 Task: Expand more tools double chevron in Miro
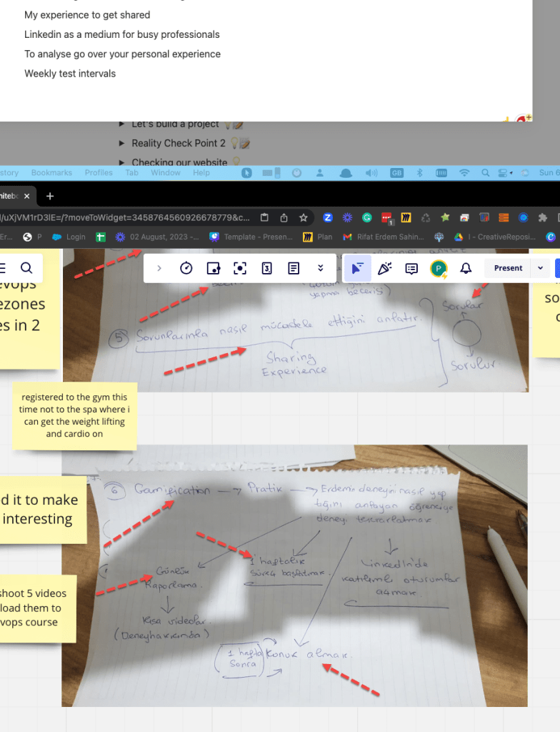pyautogui.click(x=320, y=268)
